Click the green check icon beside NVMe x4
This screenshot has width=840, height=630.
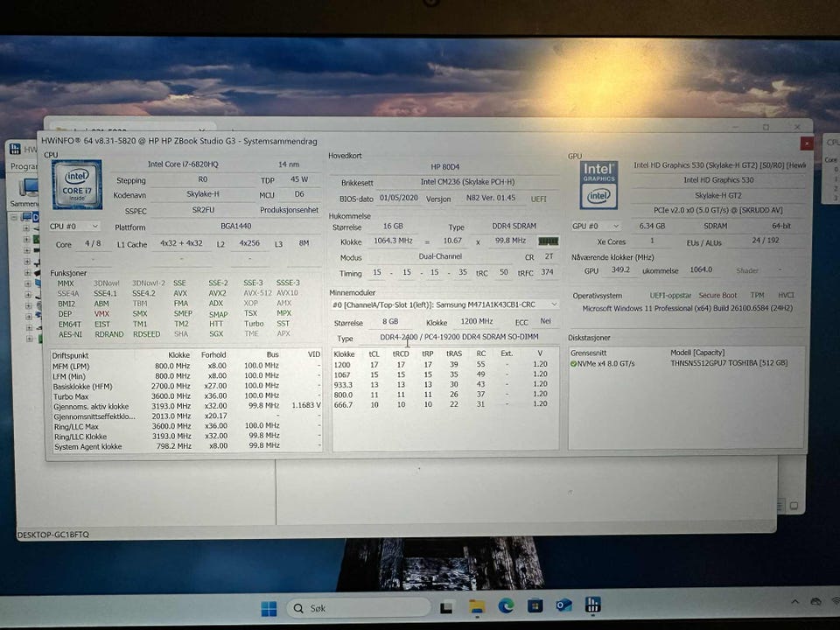coord(573,364)
